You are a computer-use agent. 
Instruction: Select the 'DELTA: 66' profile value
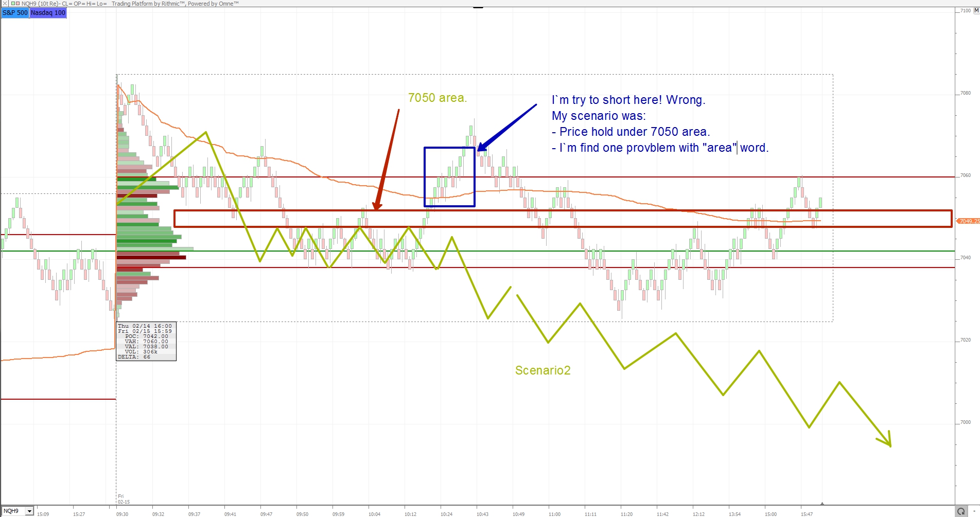click(134, 357)
